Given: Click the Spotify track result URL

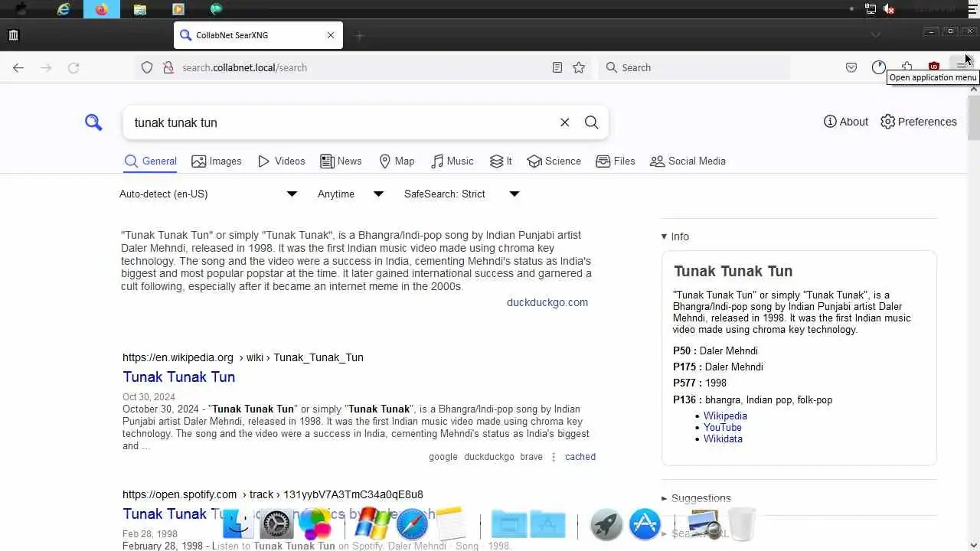Looking at the screenshot, I should coord(273,494).
